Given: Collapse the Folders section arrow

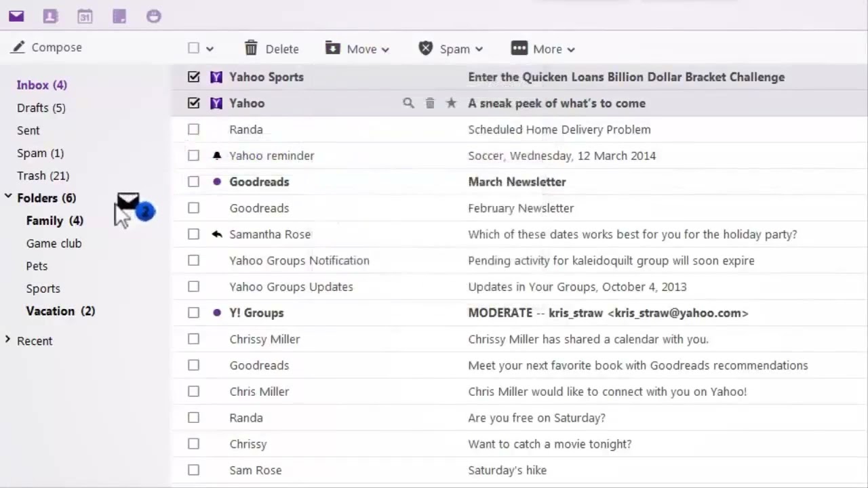Looking at the screenshot, I should coord(8,197).
